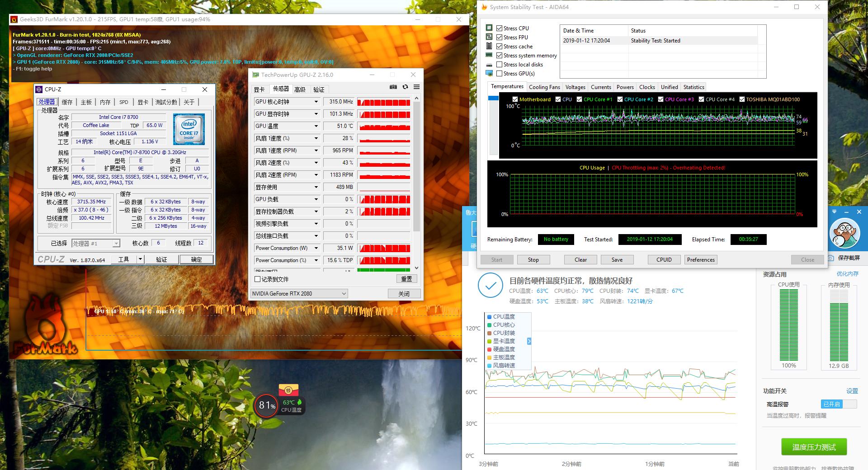The width and height of the screenshot is (868, 470).
Task: Click the local disks drive icon
Action: pos(489,65)
